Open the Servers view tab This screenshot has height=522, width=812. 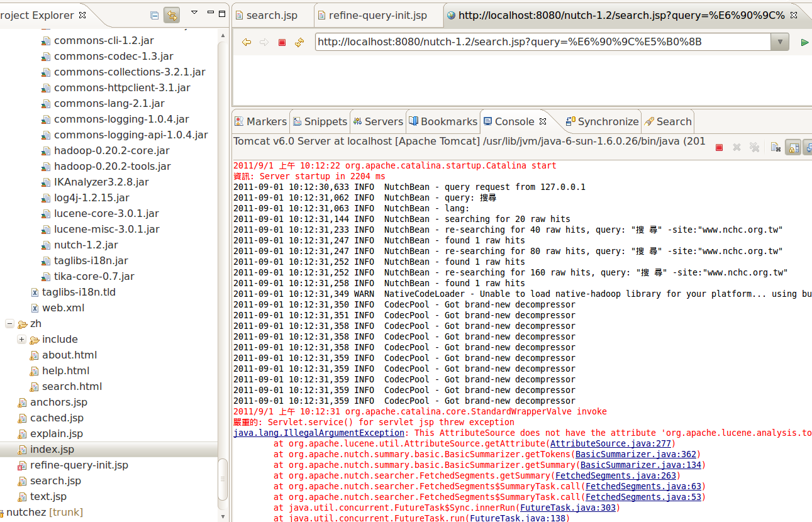pyautogui.click(x=377, y=121)
